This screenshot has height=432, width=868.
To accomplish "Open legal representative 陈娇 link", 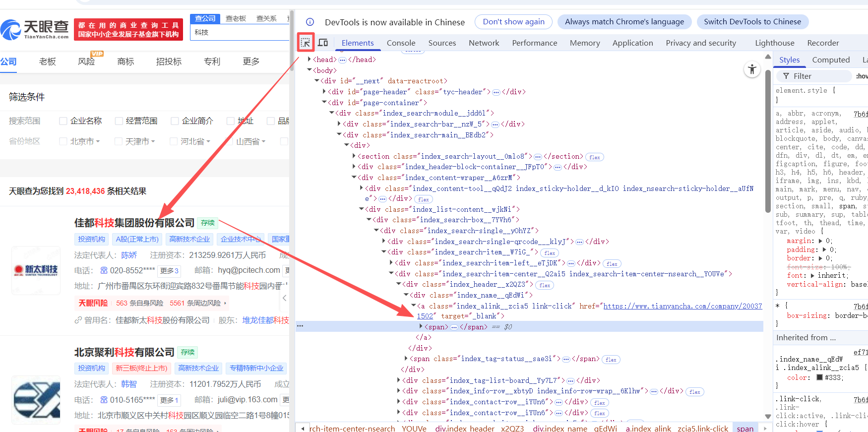I will click(129, 255).
